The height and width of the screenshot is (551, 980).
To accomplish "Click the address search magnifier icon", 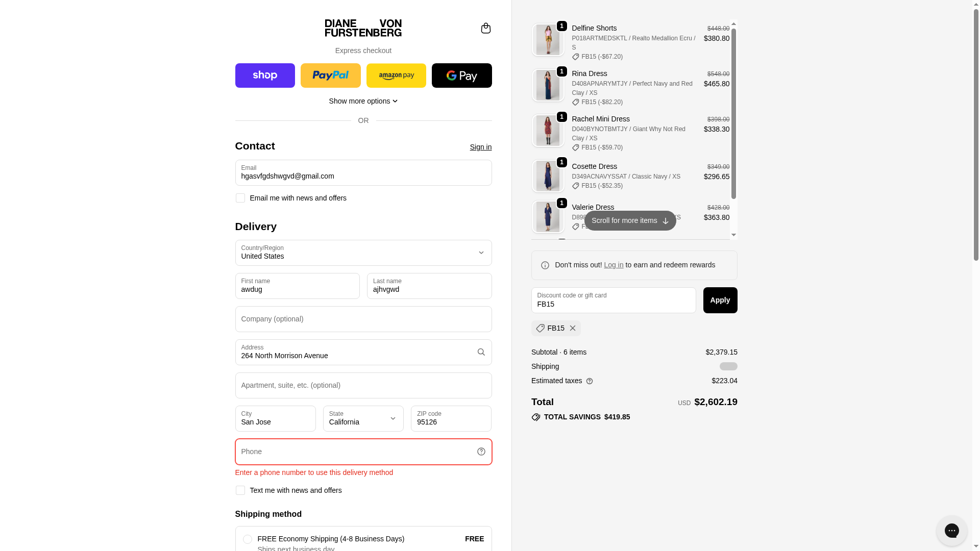I will pos(481,352).
